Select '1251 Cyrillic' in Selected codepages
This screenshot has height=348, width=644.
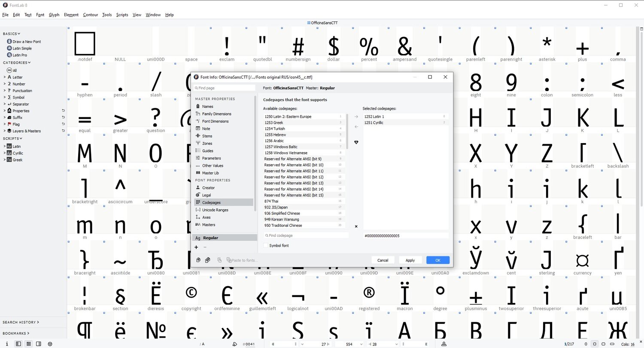click(x=405, y=122)
